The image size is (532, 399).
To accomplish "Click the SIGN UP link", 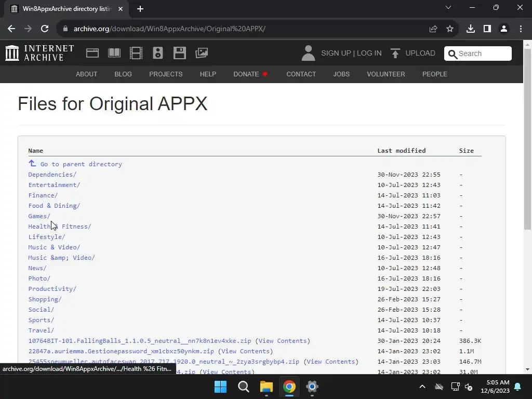I will point(336,54).
